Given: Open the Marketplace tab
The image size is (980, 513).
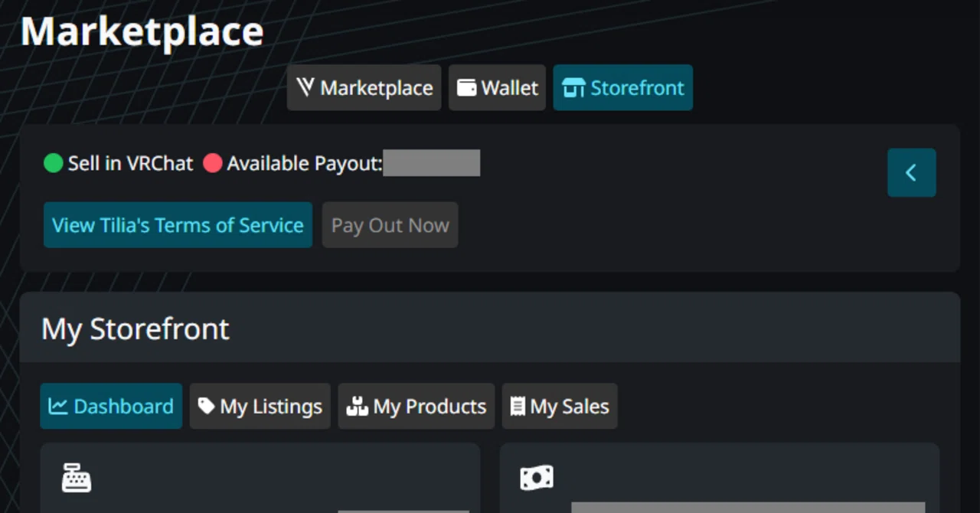Looking at the screenshot, I should click(364, 87).
